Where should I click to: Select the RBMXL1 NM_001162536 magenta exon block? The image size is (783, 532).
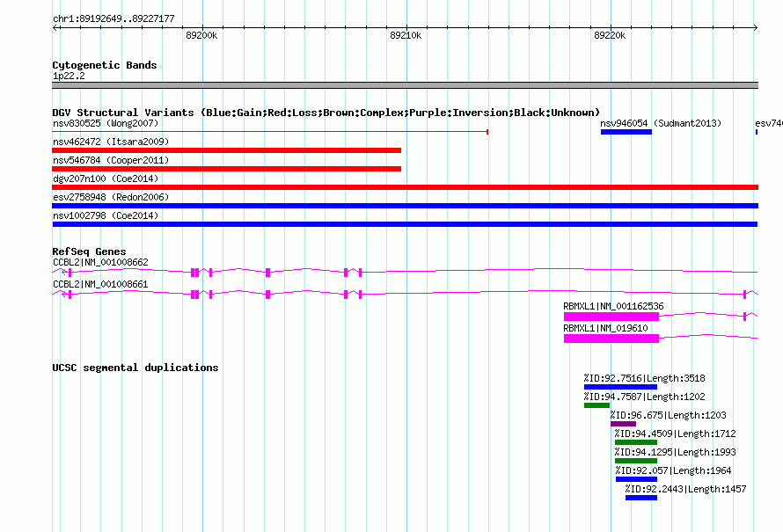(611, 317)
